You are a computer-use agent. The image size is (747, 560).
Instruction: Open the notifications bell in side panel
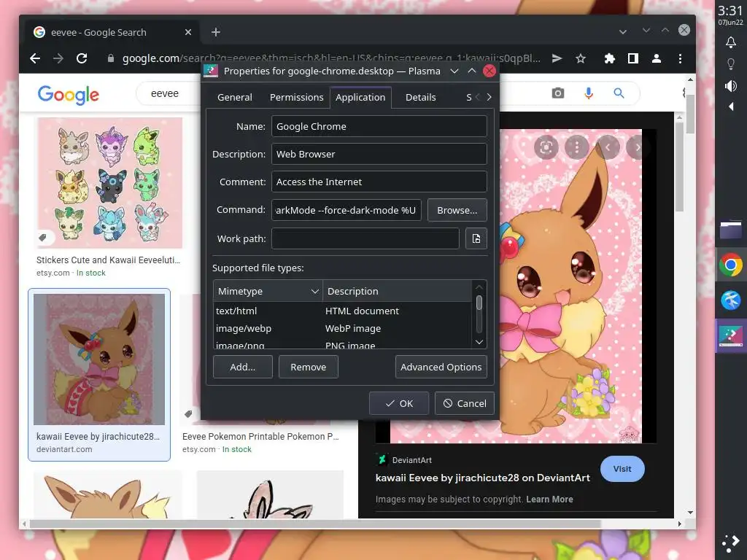(x=731, y=42)
